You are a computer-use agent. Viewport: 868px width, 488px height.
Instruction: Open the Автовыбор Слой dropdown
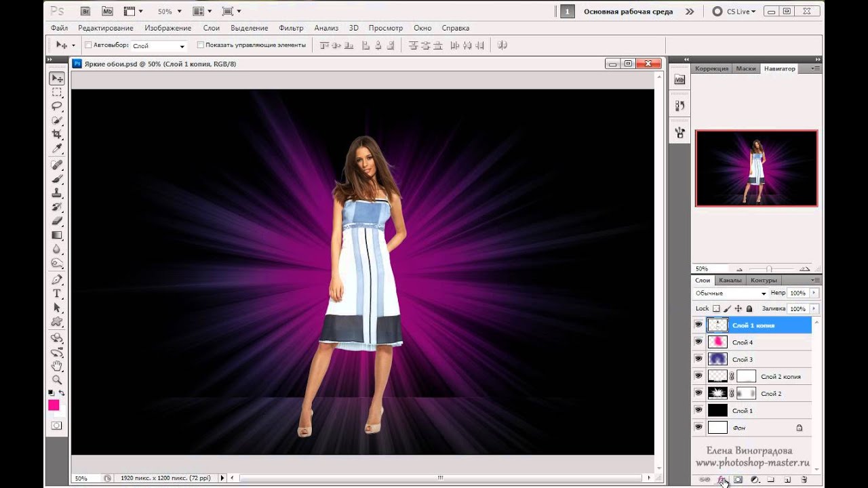[159, 45]
